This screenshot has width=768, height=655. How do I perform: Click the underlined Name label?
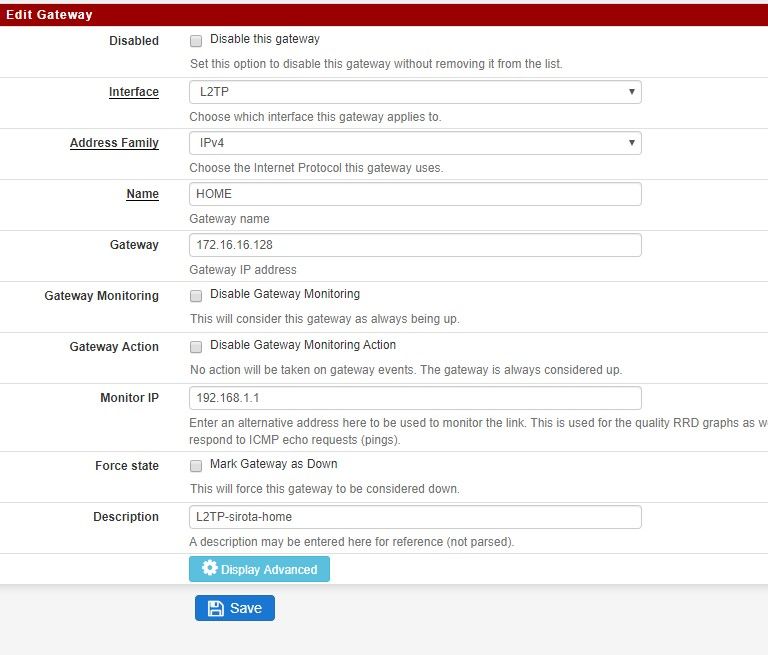click(143, 194)
